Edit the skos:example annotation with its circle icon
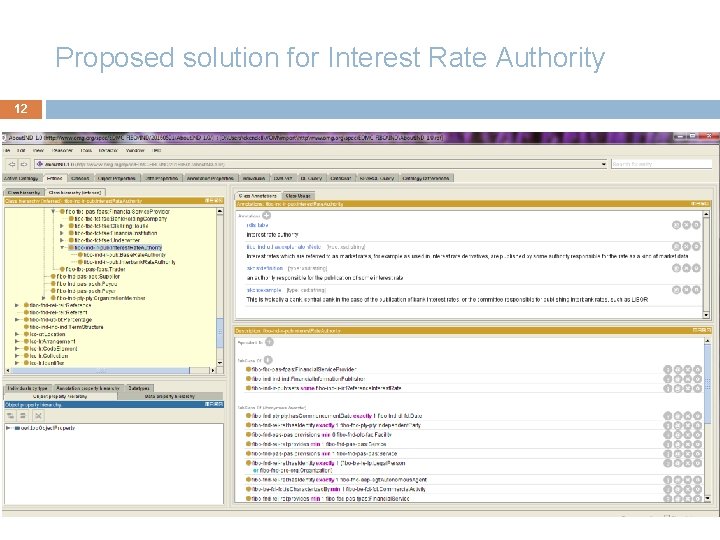The height and width of the screenshot is (540, 720). 696,290
